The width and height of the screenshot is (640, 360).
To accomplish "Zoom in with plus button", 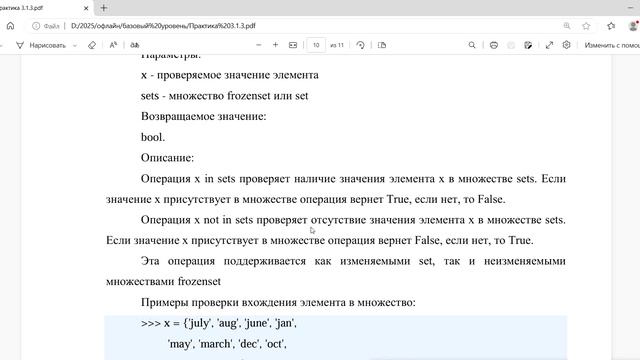I will point(276,45).
